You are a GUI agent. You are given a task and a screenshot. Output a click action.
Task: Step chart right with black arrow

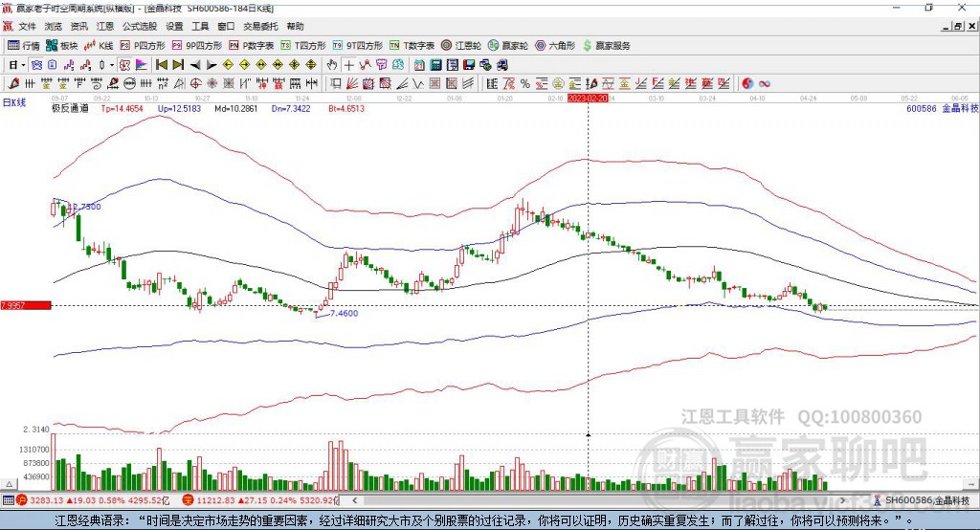pos(212,65)
